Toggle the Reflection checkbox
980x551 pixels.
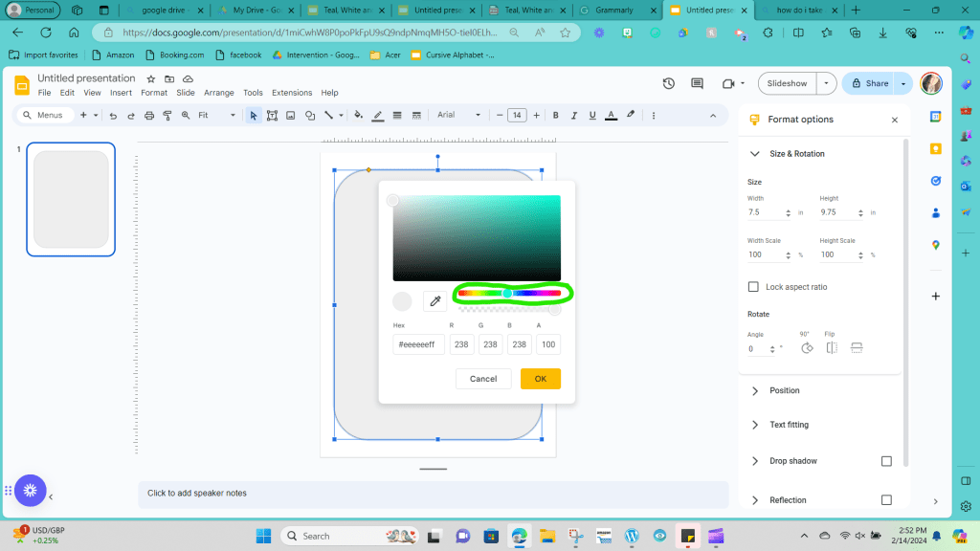[886, 500]
